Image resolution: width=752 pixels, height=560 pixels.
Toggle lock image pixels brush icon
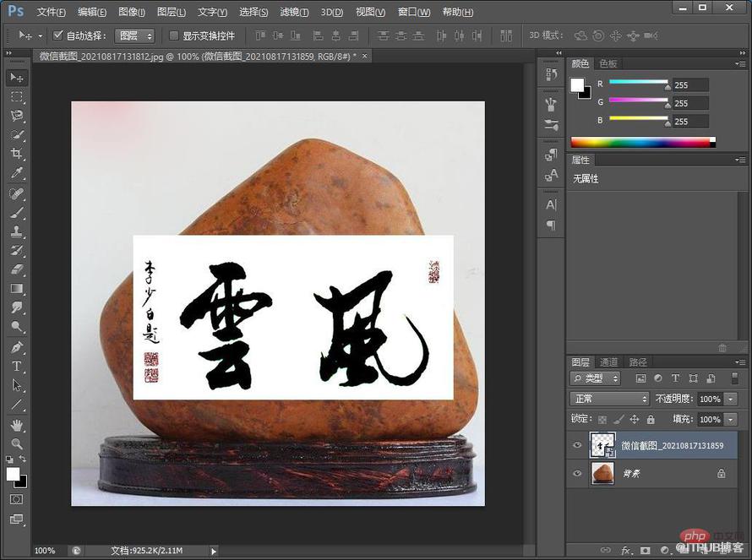[618, 420]
